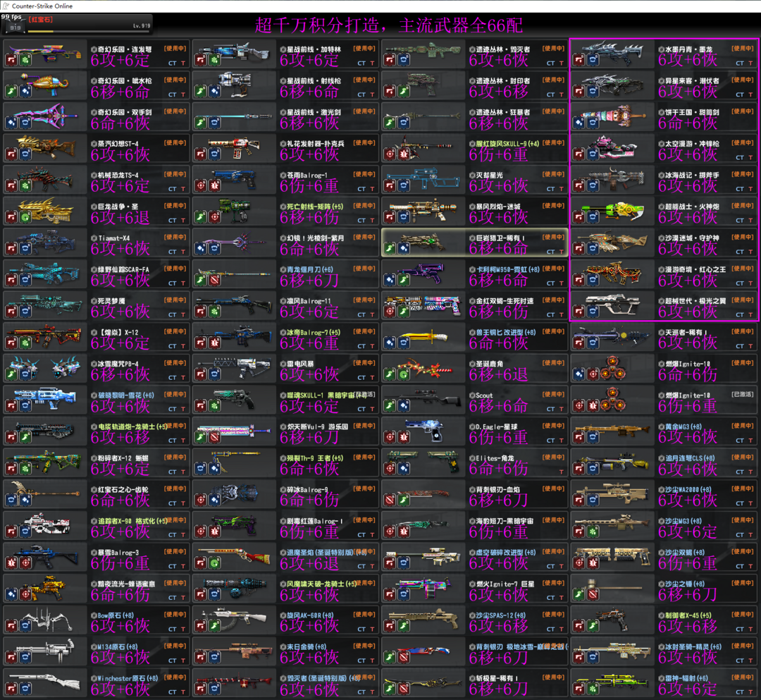
Task: Click the 末日金骑 (+8) weapon name
Action: click(x=307, y=646)
